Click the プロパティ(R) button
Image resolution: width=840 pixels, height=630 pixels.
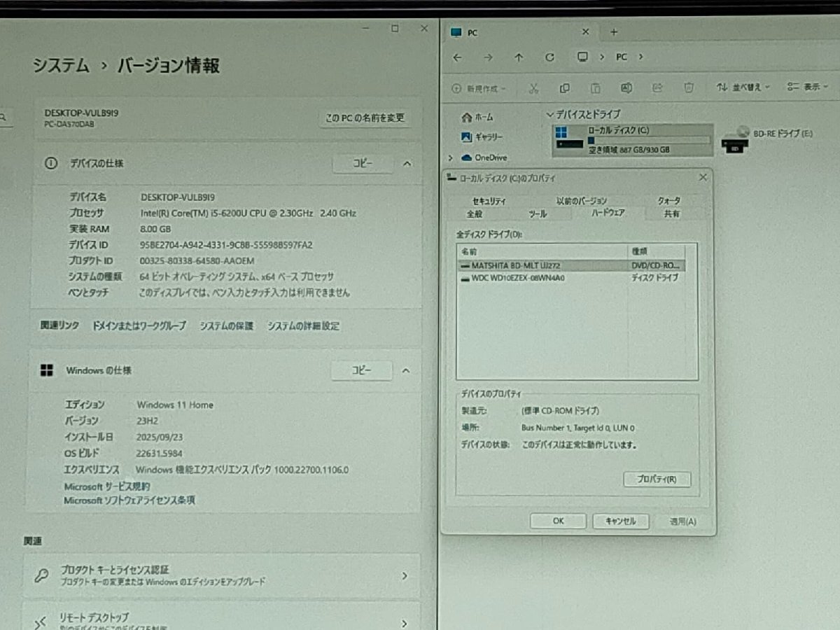click(657, 479)
